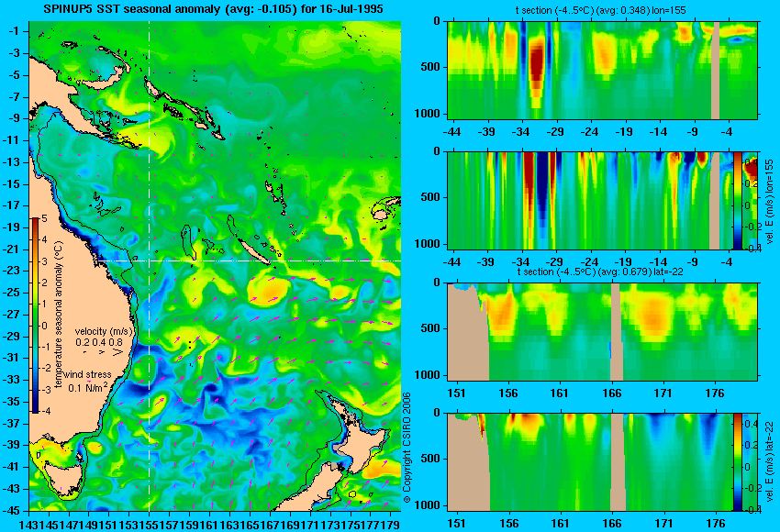This screenshot has height=532, width=780.
Task: Click the vel. E color bar beside lat=-22 section
Action: [x=737, y=462]
